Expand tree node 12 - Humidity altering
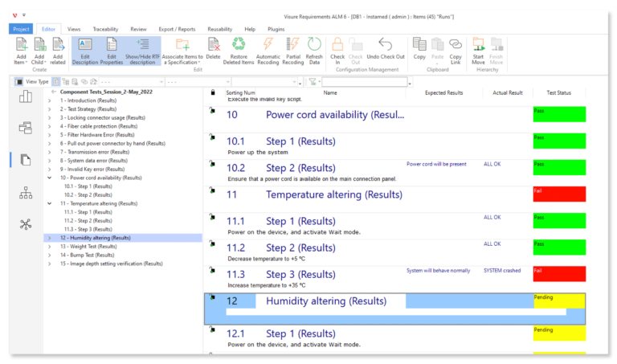 [50, 238]
